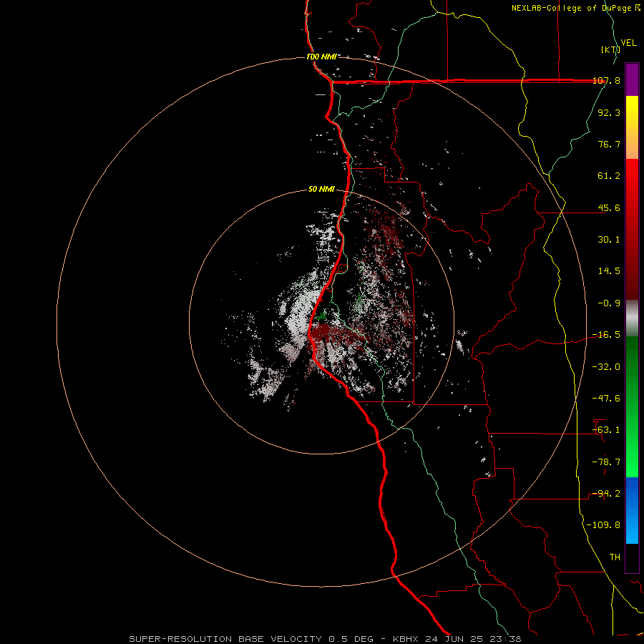Click the 61.2 velocity scale value
The image size is (644, 644).
[609, 176]
